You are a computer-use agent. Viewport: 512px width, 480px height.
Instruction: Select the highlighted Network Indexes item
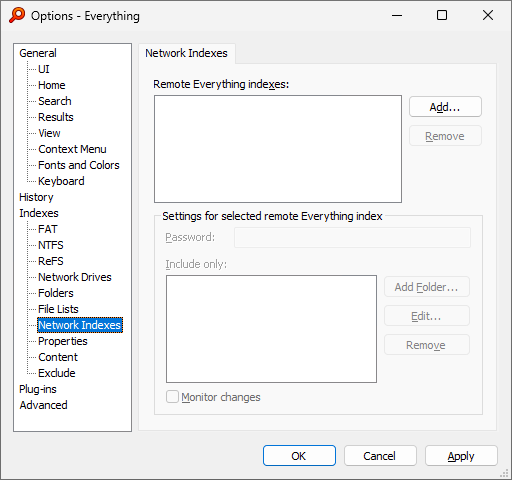tap(80, 325)
